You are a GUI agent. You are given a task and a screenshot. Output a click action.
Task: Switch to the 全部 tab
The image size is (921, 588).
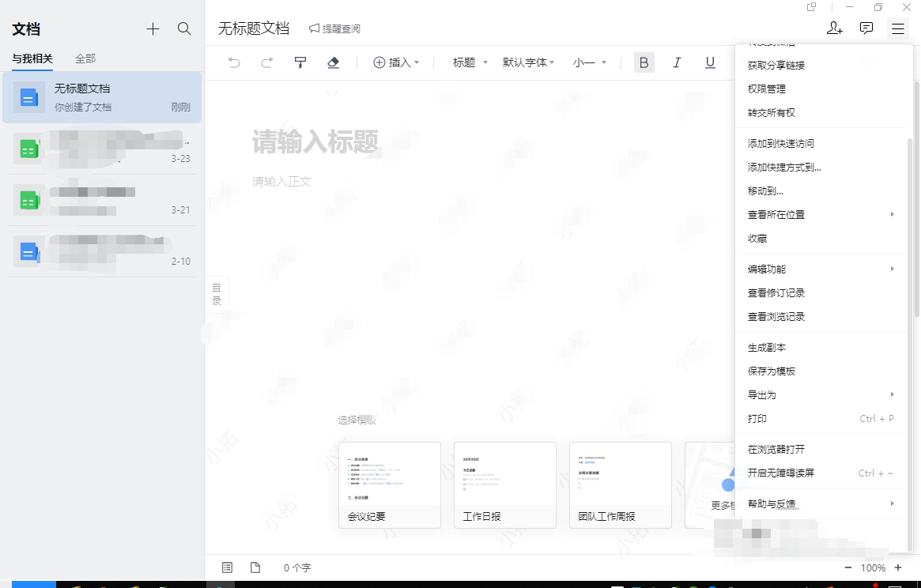click(x=85, y=58)
